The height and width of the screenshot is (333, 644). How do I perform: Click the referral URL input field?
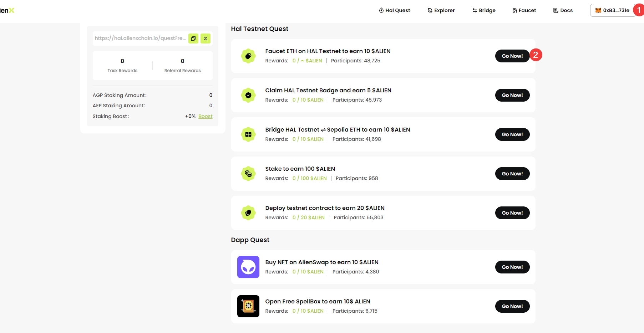[x=140, y=38]
